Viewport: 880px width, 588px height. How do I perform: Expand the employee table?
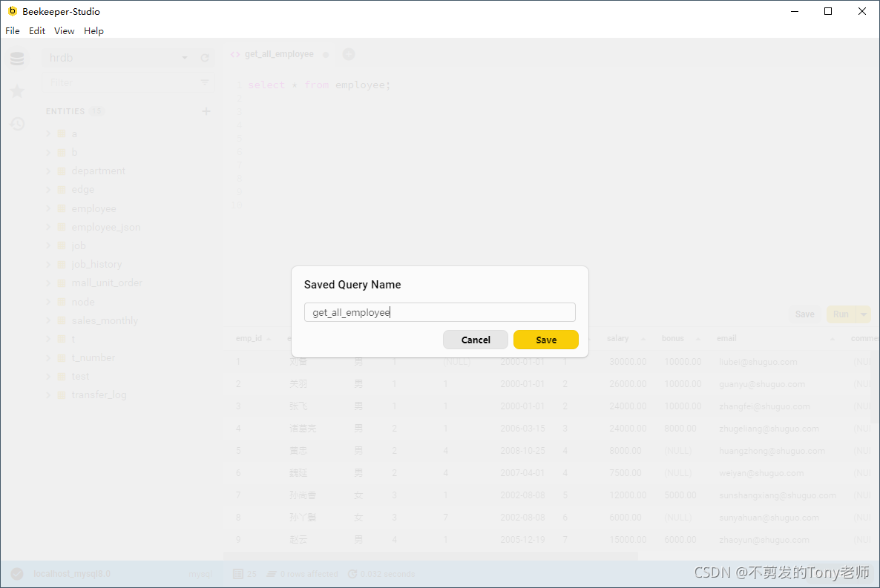click(48, 208)
